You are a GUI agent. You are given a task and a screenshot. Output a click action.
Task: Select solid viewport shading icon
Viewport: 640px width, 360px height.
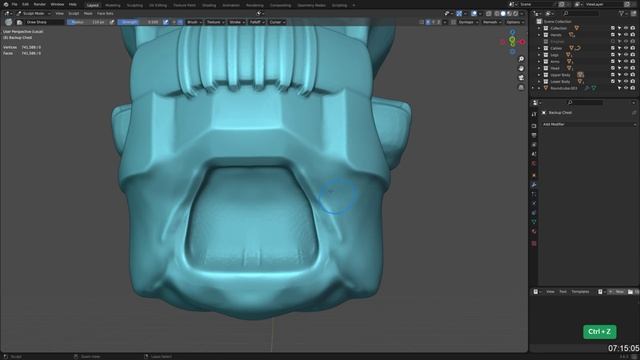click(x=503, y=13)
